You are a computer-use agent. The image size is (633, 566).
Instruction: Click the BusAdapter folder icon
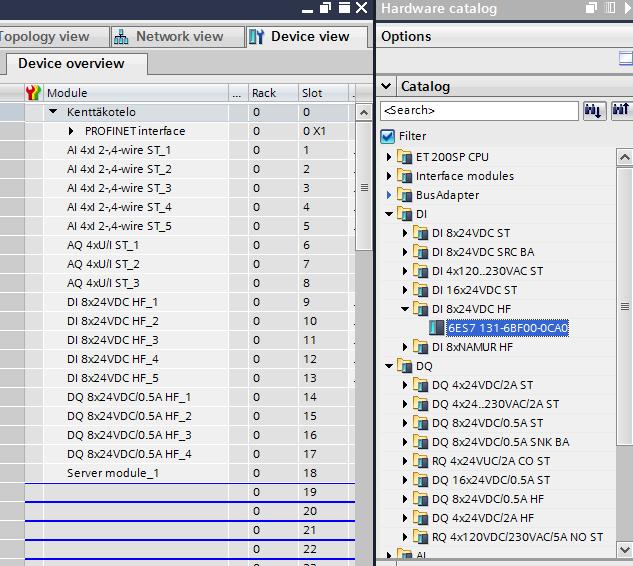pos(405,195)
